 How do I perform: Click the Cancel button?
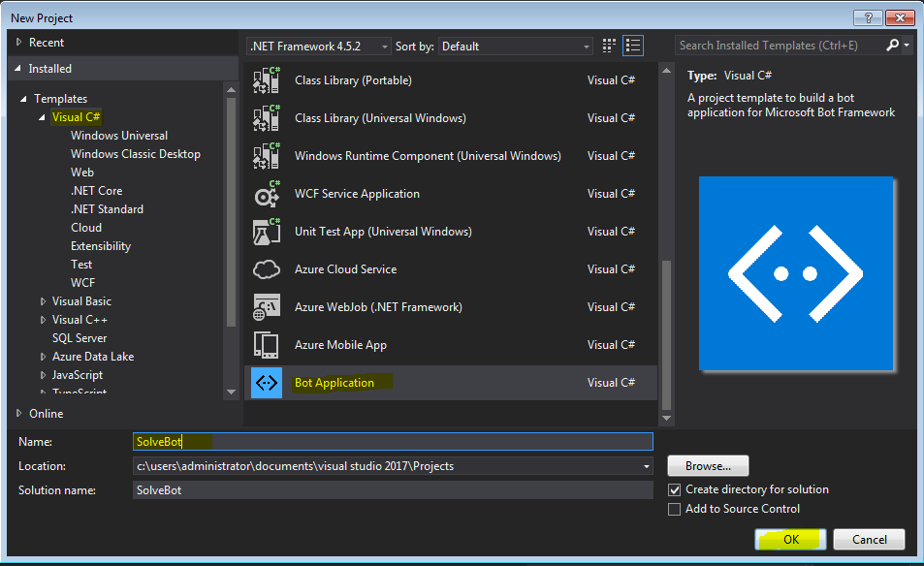tap(869, 540)
